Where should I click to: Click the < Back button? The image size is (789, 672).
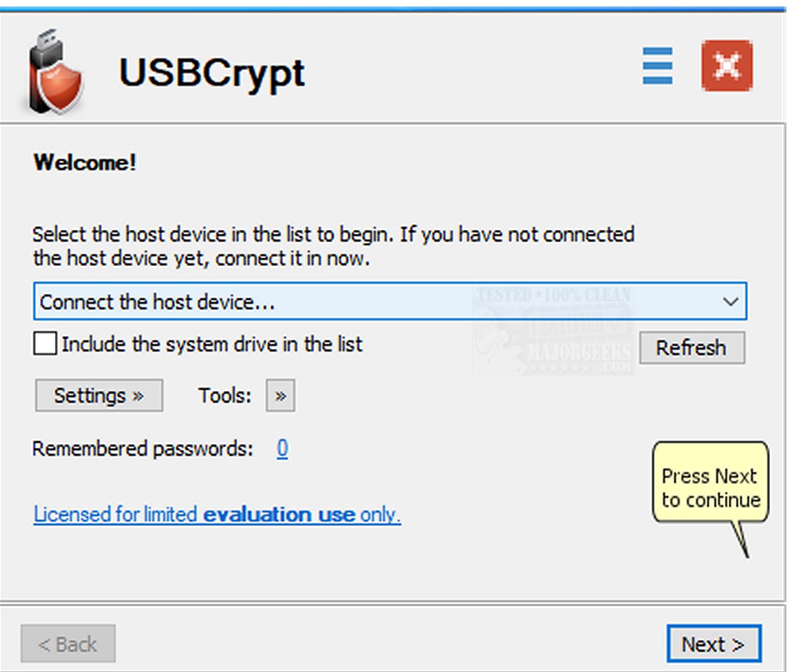point(68,644)
